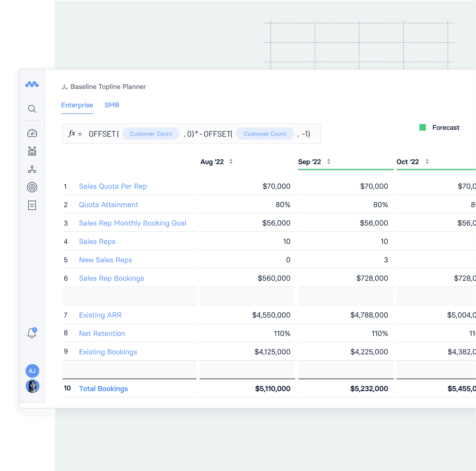The height and width of the screenshot is (471, 476).
Task: Open the chart analytics sidebar icon
Action: coord(32,151)
